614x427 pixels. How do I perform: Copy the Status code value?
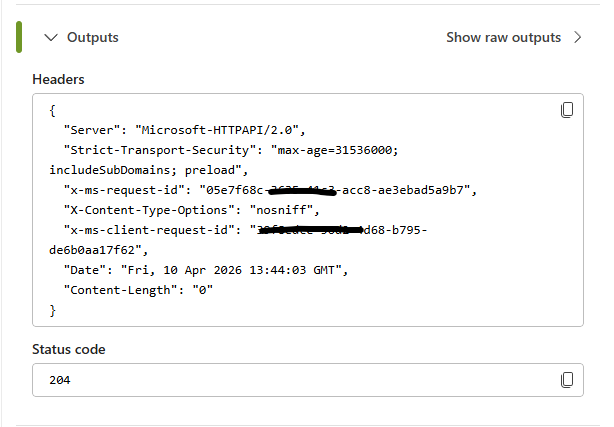coord(567,380)
